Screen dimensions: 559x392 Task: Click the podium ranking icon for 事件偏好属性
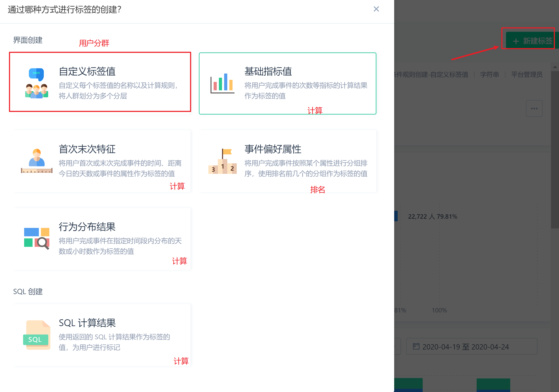click(x=223, y=161)
